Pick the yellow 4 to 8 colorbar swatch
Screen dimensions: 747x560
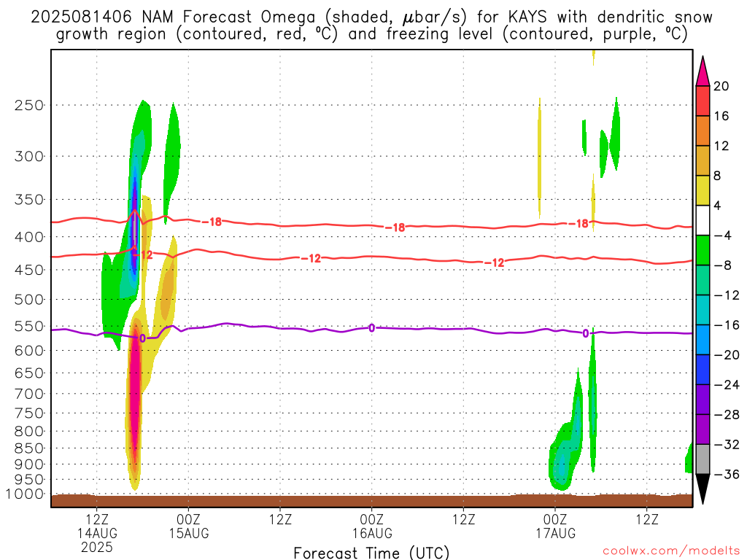tap(703, 190)
